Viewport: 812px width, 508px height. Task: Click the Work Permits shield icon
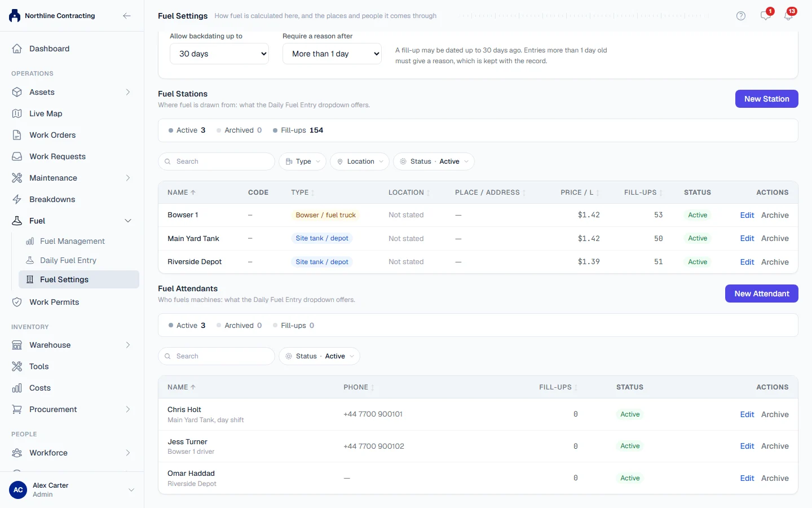coord(17,302)
